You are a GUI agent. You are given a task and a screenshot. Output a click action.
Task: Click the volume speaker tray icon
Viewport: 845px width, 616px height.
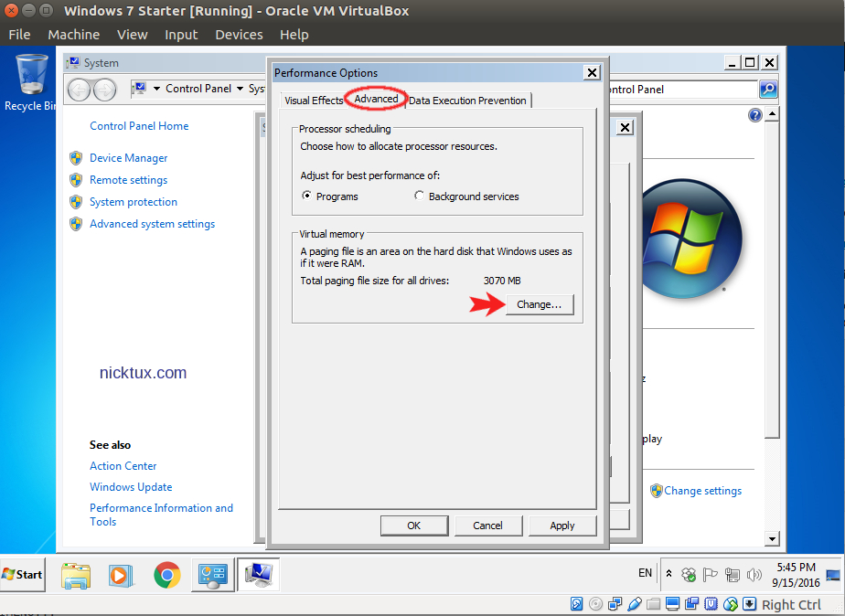(754, 575)
